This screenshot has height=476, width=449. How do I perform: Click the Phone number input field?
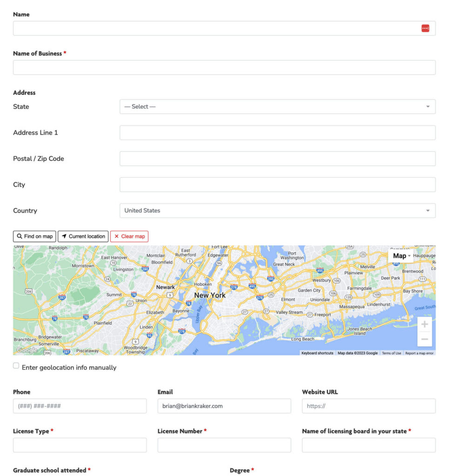tap(80, 405)
